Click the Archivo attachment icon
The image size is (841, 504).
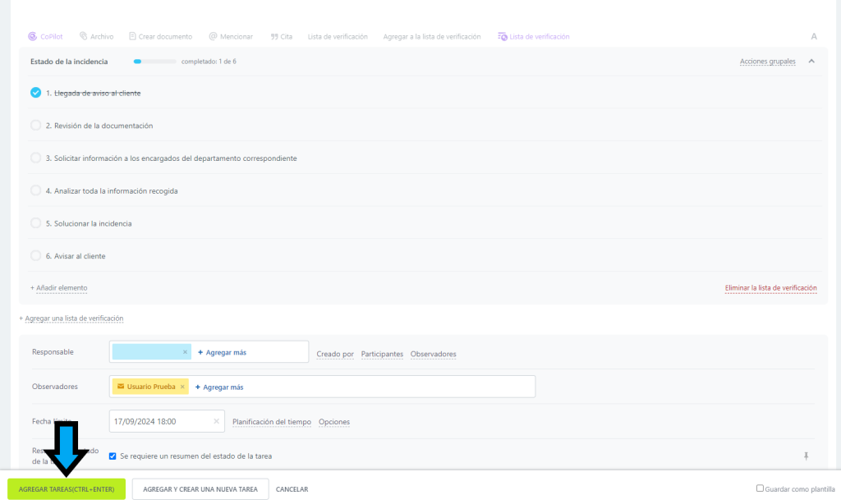(x=84, y=37)
